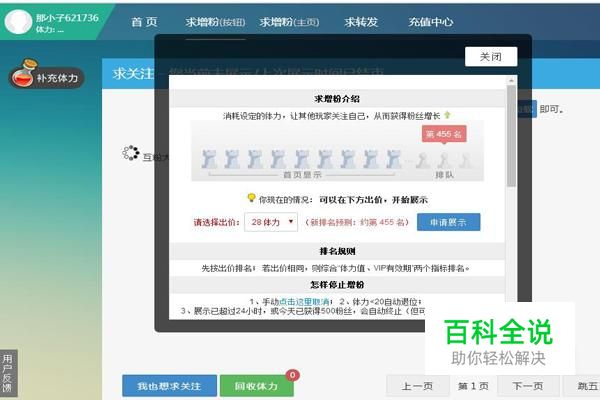Click the 补充体力 button label

(x=57, y=78)
